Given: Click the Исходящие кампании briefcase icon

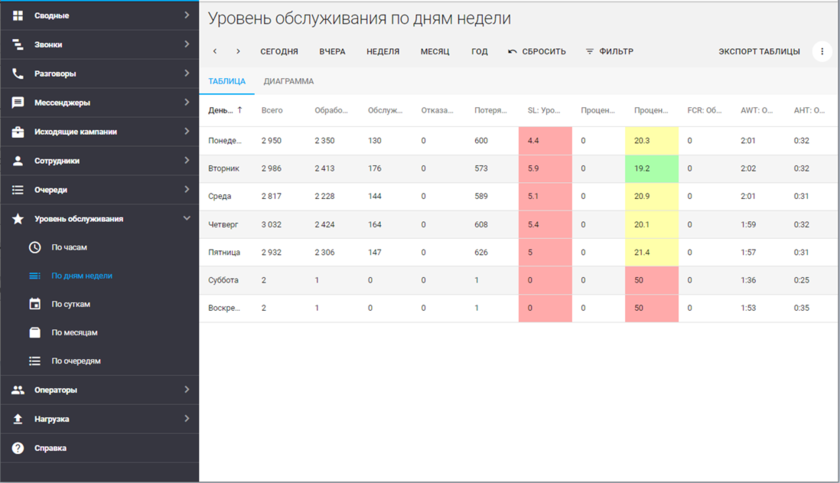Looking at the screenshot, I should pos(18,132).
